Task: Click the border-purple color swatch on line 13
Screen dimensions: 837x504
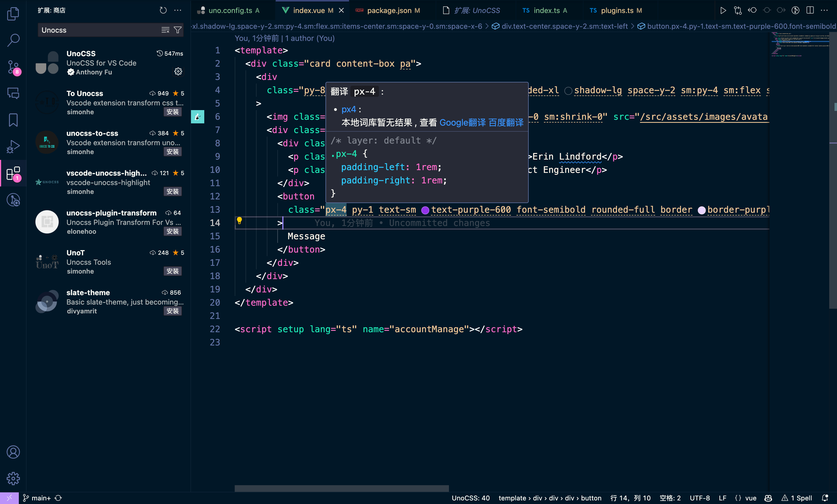Action: pos(701,210)
